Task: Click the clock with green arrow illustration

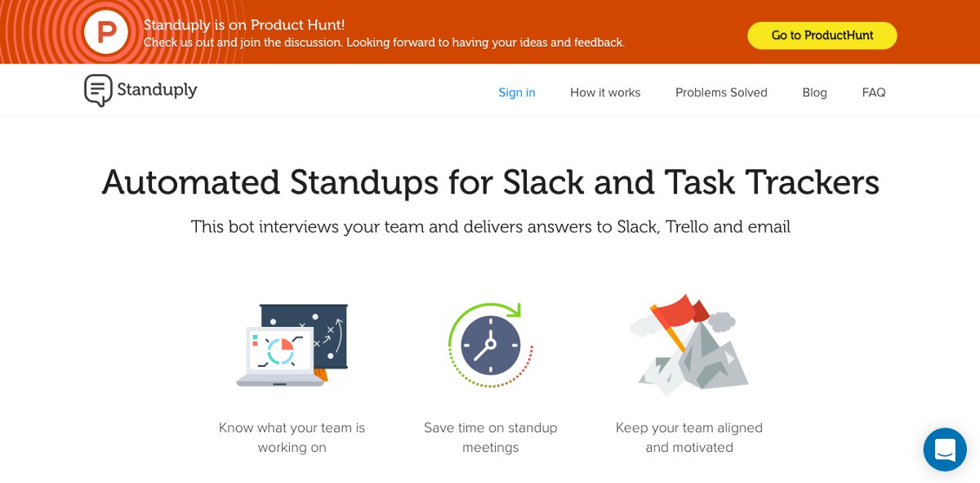Action: click(x=490, y=344)
